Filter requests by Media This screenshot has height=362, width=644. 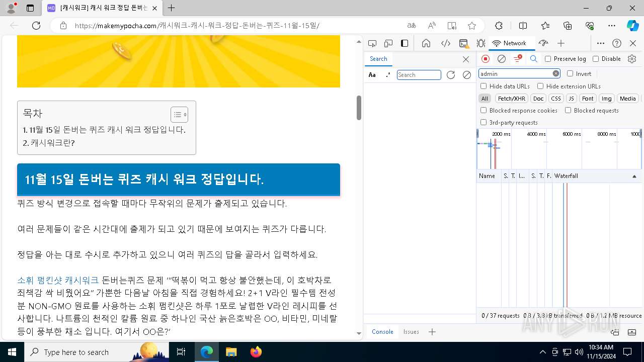click(x=627, y=99)
